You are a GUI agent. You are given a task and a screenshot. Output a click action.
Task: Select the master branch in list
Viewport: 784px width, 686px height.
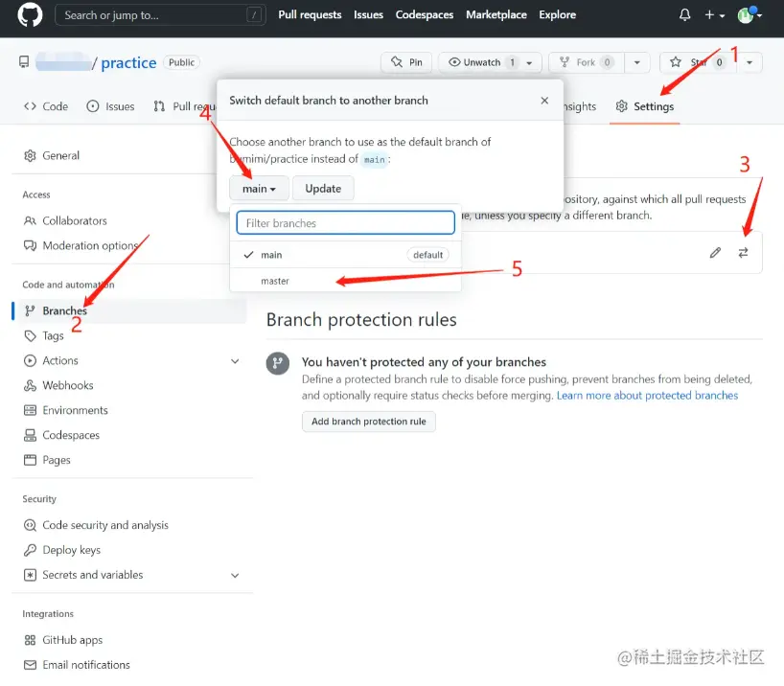345,281
